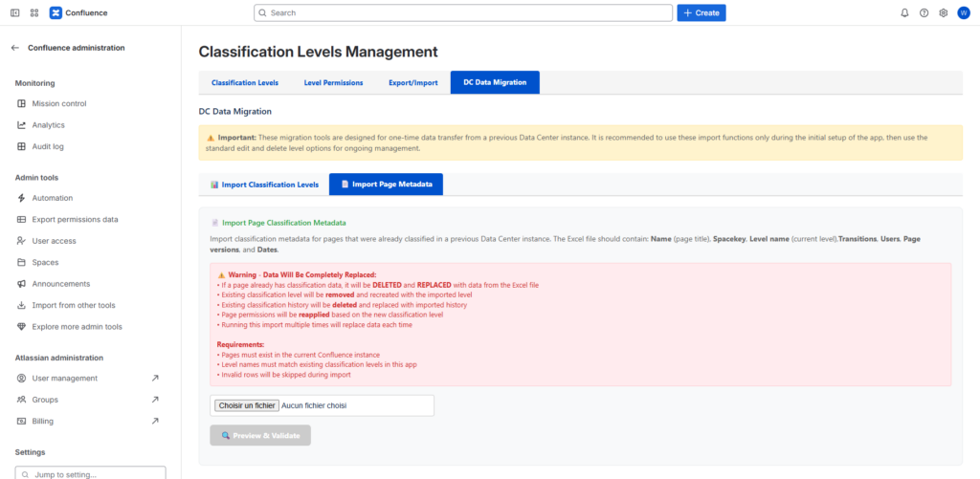Click the user profile avatar
980x479 pixels.
963,13
